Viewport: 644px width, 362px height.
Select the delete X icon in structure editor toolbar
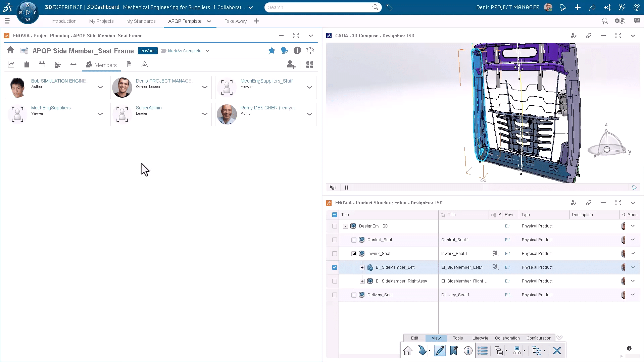pos(557,350)
